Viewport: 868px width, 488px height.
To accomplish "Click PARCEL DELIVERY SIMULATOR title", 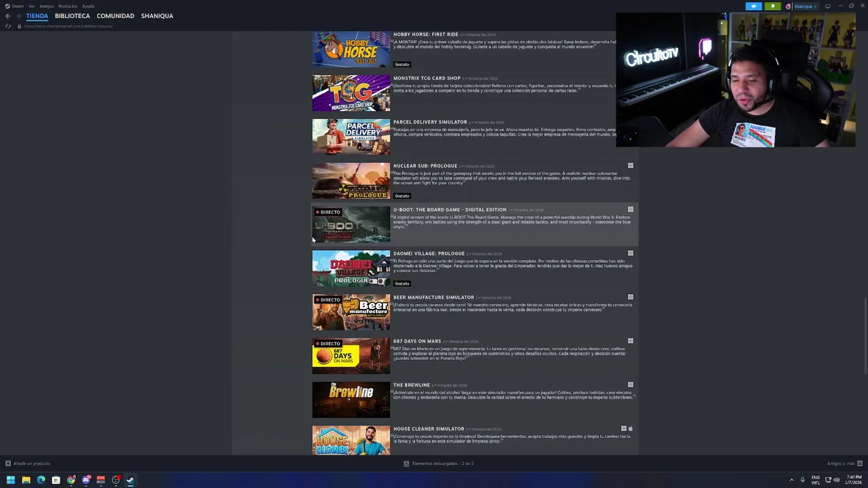I will (430, 122).
